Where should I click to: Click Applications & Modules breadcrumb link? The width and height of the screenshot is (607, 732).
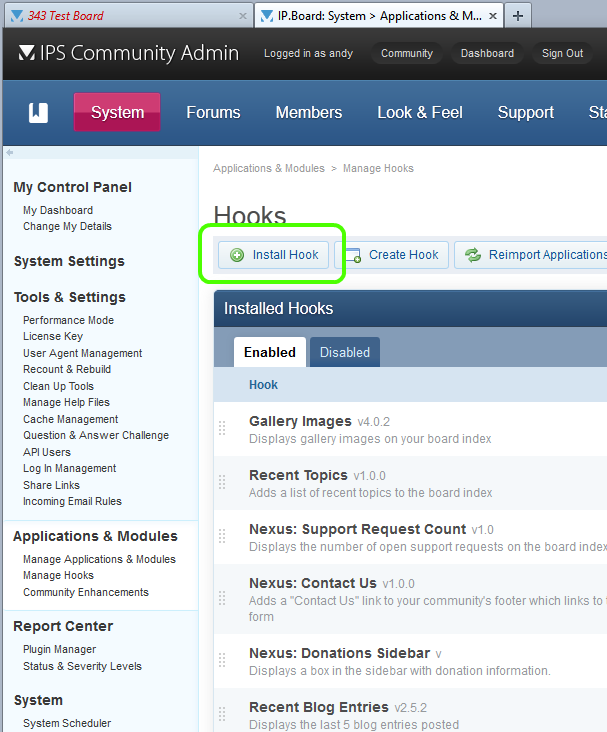pos(269,168)
